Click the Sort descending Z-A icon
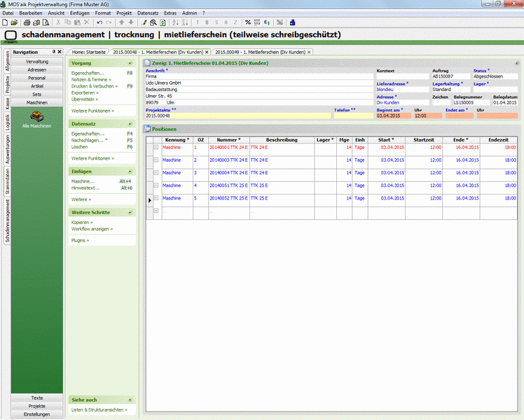 point(185,22)
